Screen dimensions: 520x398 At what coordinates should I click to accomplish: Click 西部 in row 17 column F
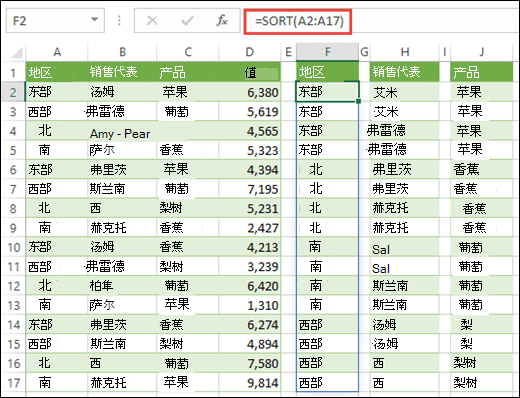click(x=311, y=382)
